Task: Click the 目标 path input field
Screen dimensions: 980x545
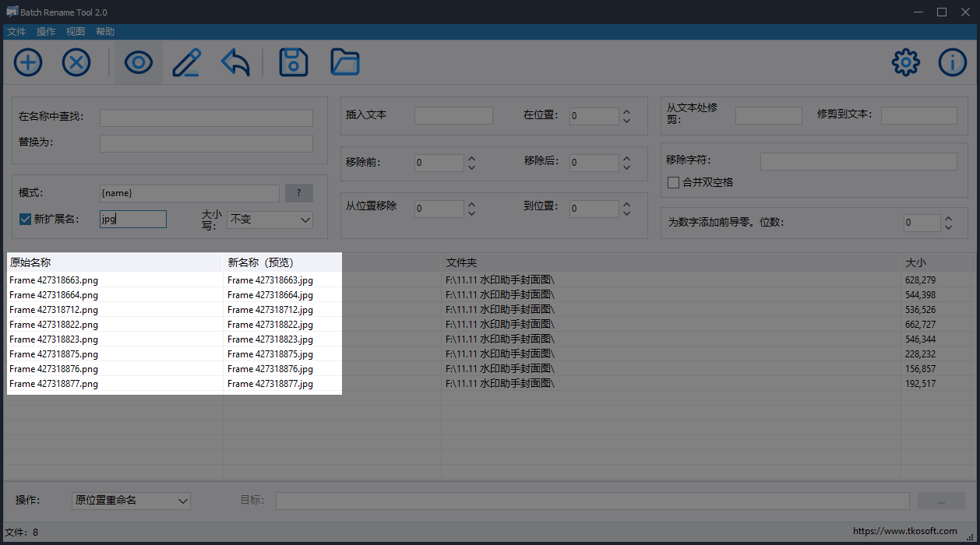Action: coord(593,501)
